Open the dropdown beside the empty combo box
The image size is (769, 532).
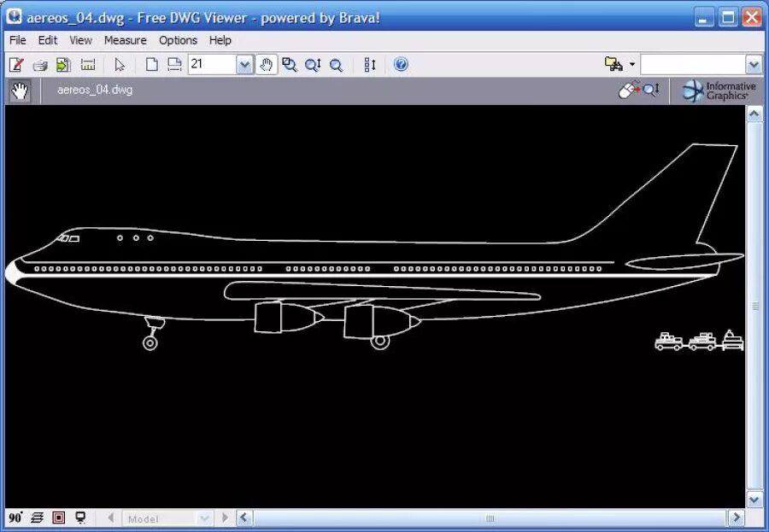point(752,64)
